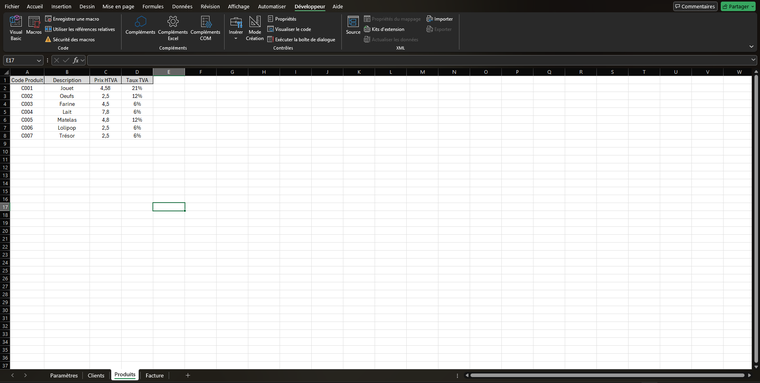Select the cell containing Lollipop

pyautogui.click(x=67, y=128)
